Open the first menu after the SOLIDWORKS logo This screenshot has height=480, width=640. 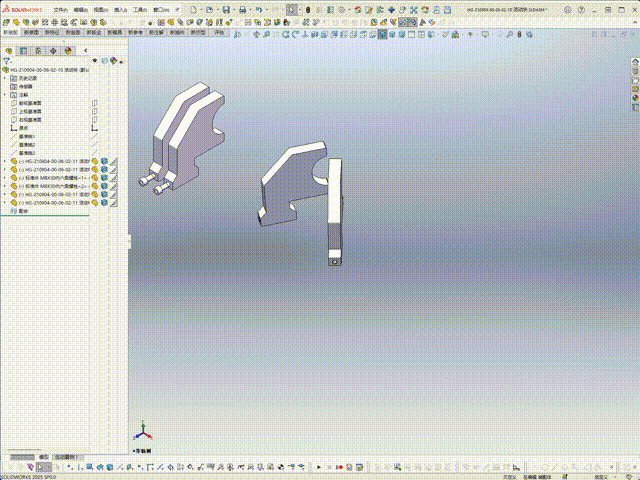coord(60,9)
